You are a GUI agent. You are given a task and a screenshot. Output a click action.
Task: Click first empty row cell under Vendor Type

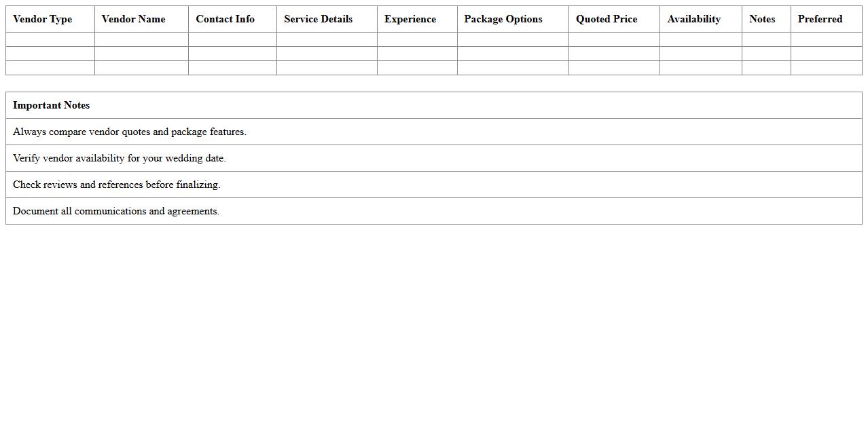(50, 39)
